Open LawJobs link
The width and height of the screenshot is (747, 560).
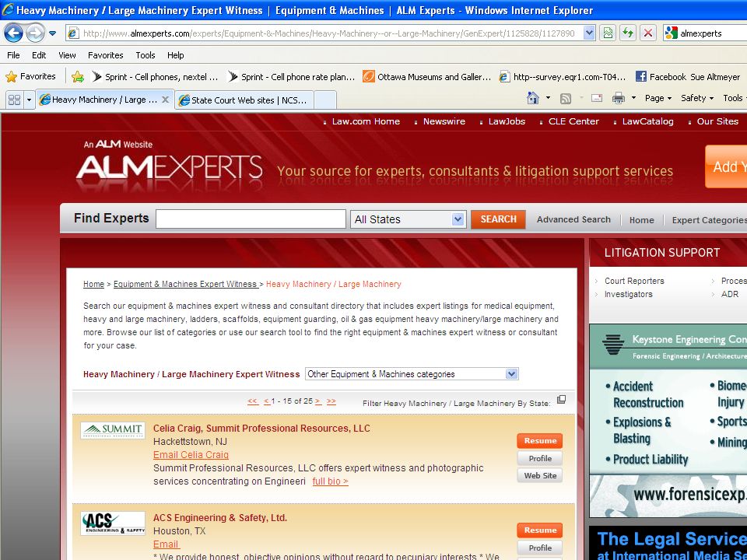(507, 121)
